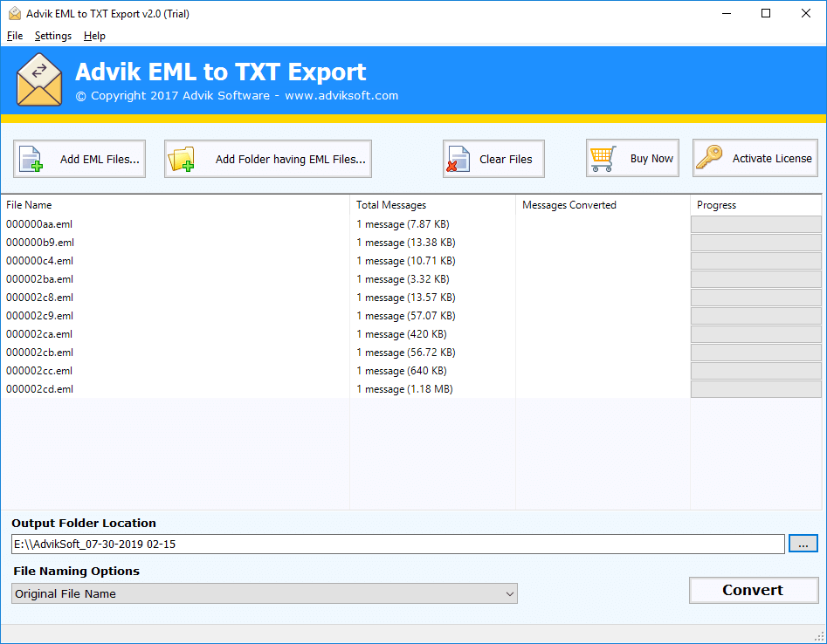This screenshot has height=644, width=827.
Task: Click the '1 message (13.38 KB)' cell
Action: point(406,243)
